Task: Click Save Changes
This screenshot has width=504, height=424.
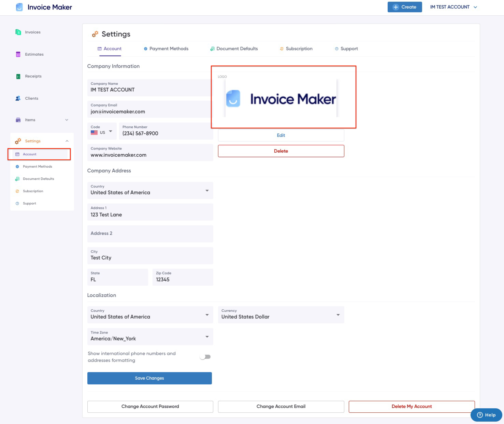Action: 149,378
